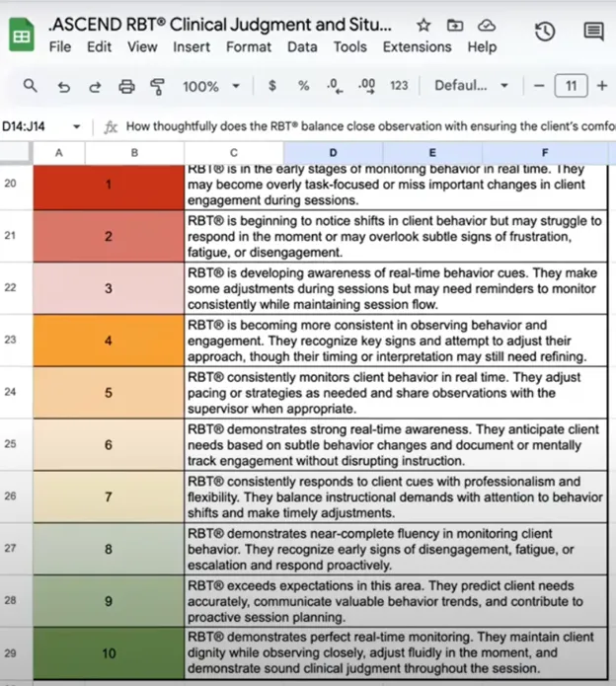Image resolution: width=616 pixels, height=686 pixels.
Task: Select column A header
Action: (58, 153)
